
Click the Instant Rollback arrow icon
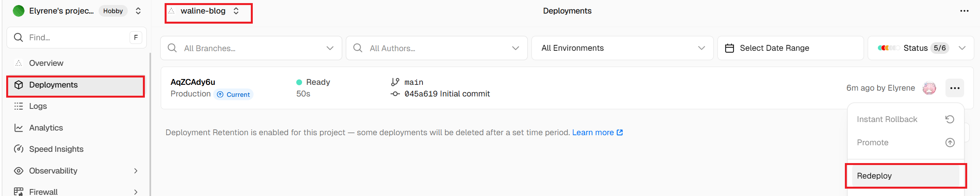tap(950, 119)
